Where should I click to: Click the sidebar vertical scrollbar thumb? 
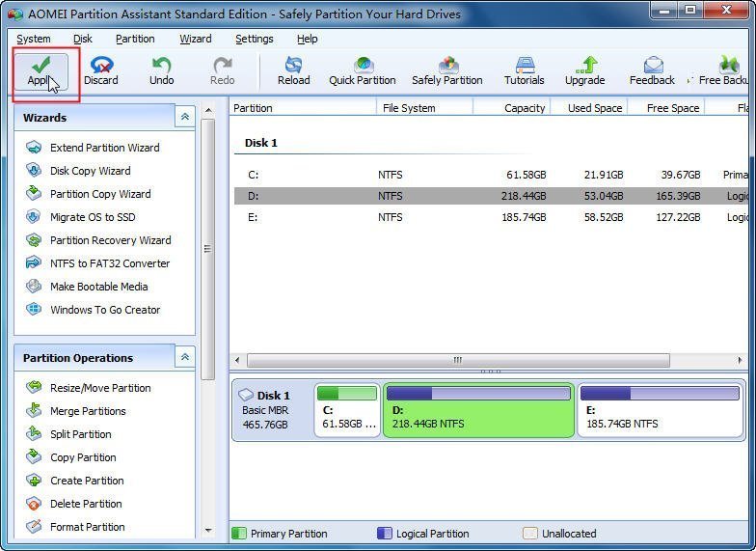pos(208,249)
